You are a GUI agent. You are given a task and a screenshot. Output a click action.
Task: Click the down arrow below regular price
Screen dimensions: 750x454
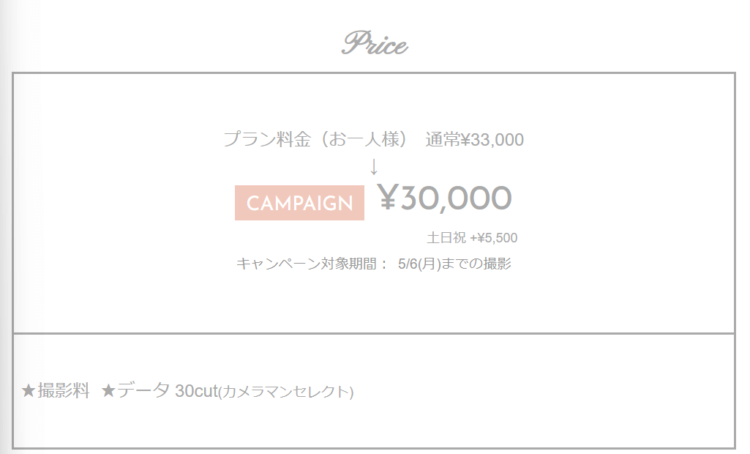374,167
